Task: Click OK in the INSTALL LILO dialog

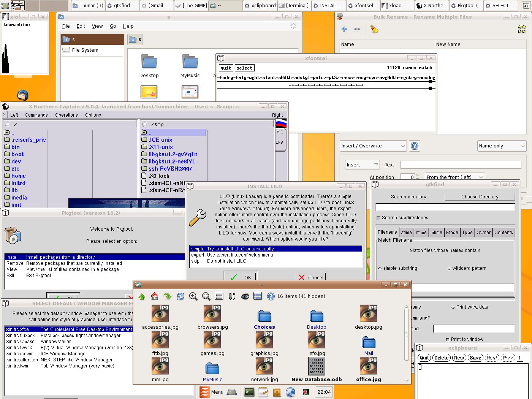Action: click(x=240, y=277)
